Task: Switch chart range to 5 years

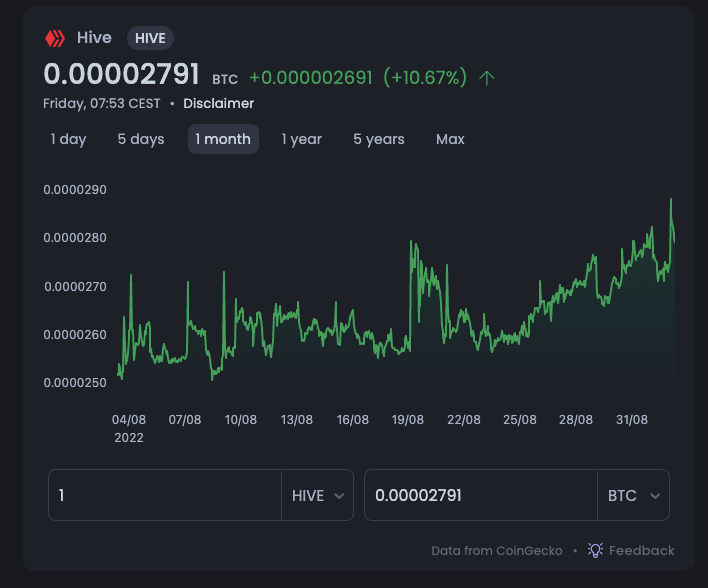Action: 379,139
